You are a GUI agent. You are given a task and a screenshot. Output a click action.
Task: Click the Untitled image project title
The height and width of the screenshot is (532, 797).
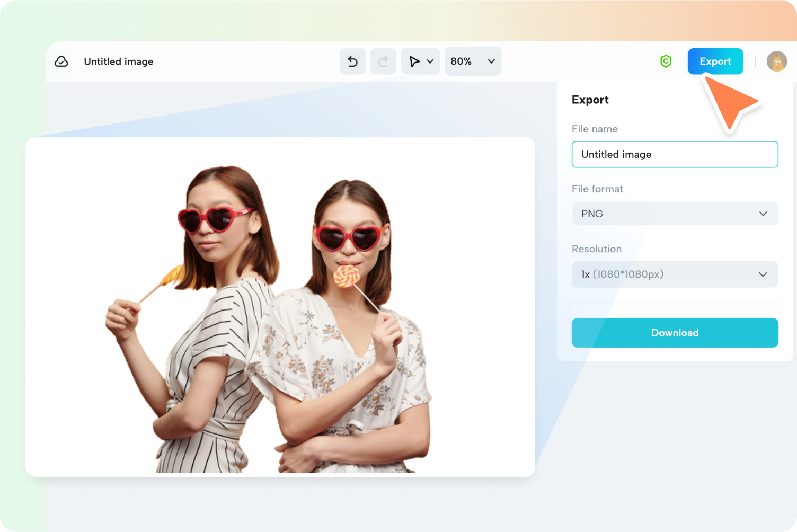119,61
